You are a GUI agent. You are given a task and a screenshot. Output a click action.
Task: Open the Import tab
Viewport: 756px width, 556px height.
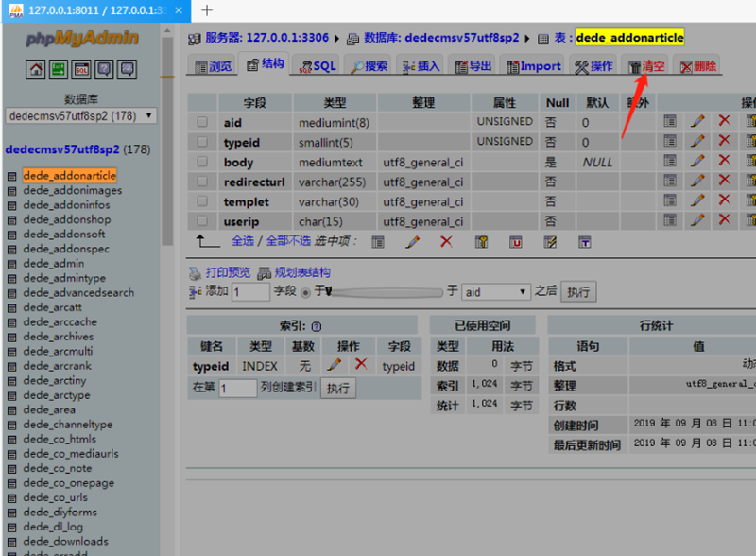pos(534,66)
